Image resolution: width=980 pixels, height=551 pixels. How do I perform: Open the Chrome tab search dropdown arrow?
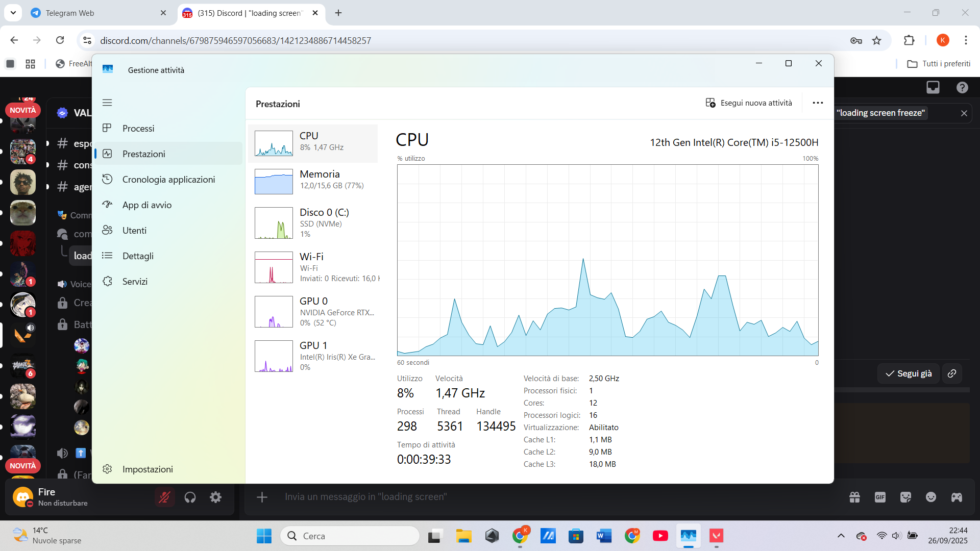[x=13, y=13]
